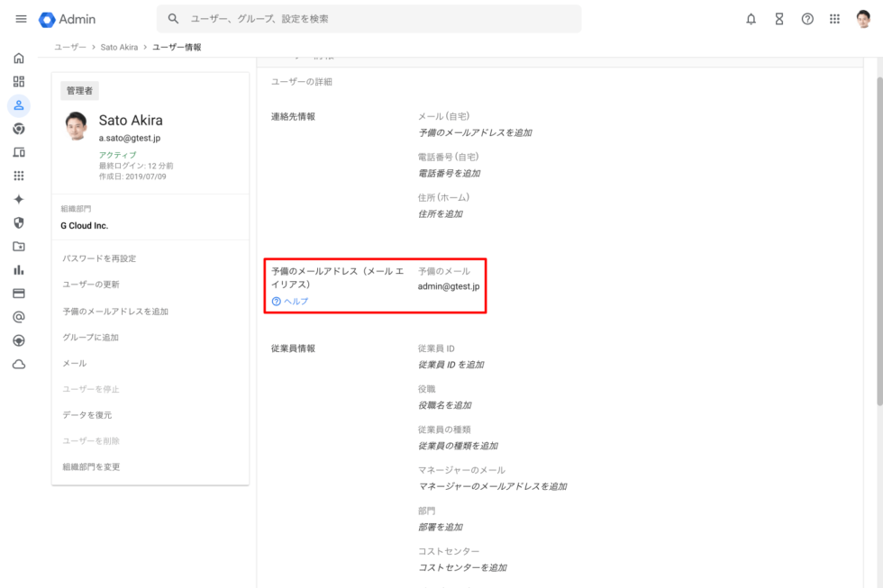Click the billing card icon in sidebar
883x588 pixels.
[x=18, y=293]
